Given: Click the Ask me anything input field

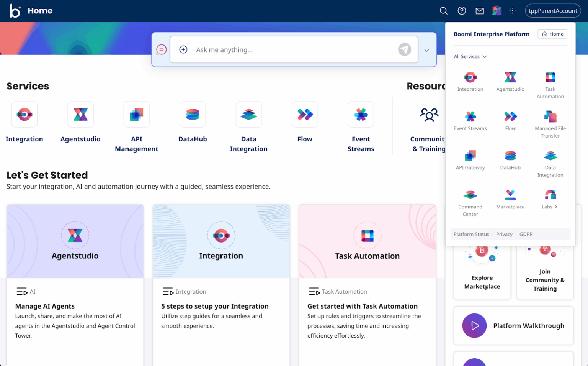Looking at the screenshot, I should pyautogui.click(x=294, y=49).
